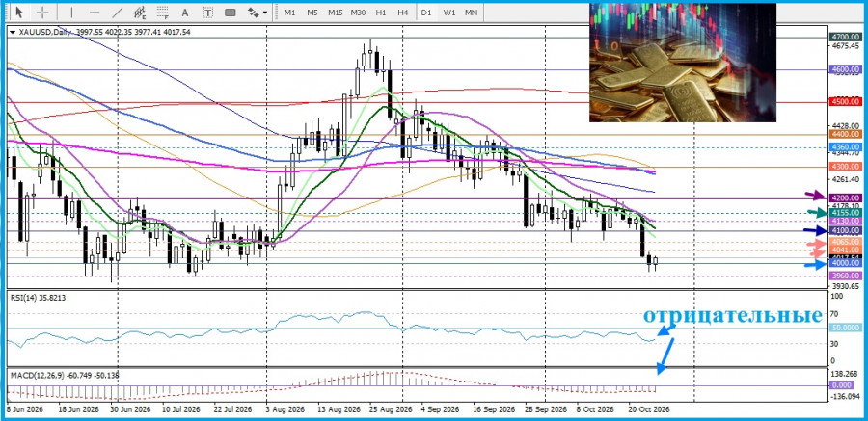Choose the Trendline drawing tool
This screenshot has width=868, height=421.
(x=118, y=13)
